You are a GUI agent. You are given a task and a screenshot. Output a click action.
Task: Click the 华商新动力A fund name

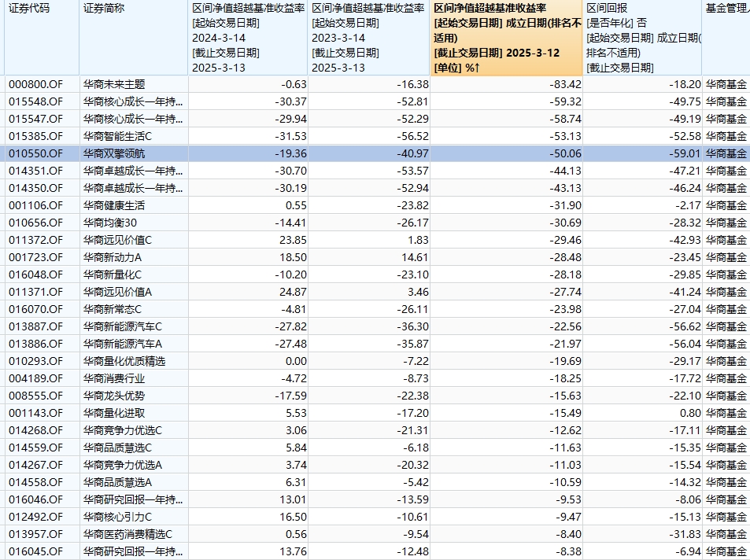pyautogui.click(x=113, y=257)
